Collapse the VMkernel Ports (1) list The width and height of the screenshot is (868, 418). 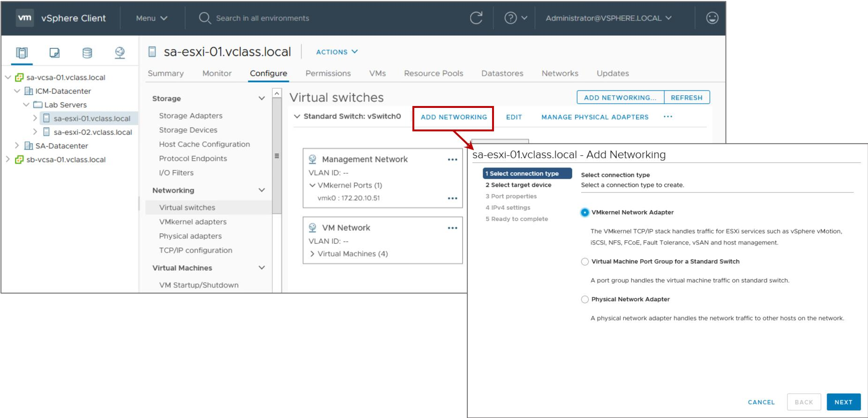coord(312,185)
